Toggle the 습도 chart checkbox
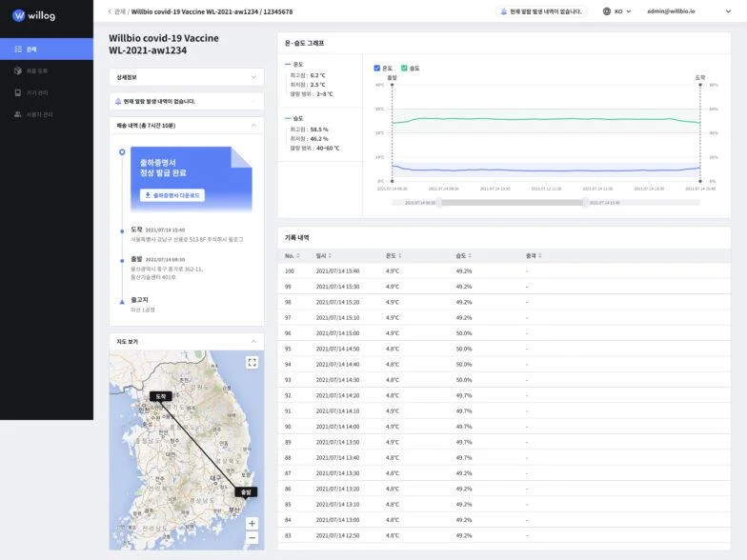747x560 pixels. [404, 69]
